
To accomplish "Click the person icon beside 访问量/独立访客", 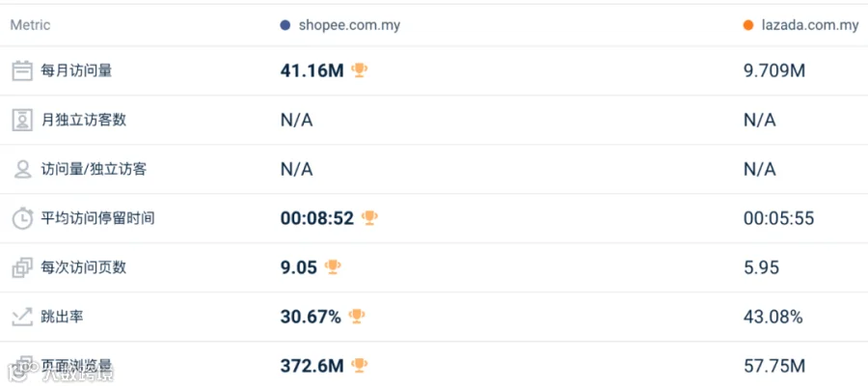I will [x=22, y=169].
